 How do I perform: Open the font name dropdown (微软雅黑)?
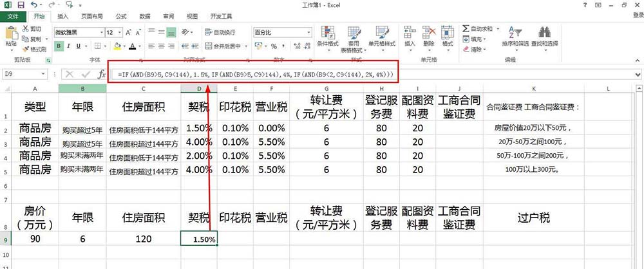102,32
